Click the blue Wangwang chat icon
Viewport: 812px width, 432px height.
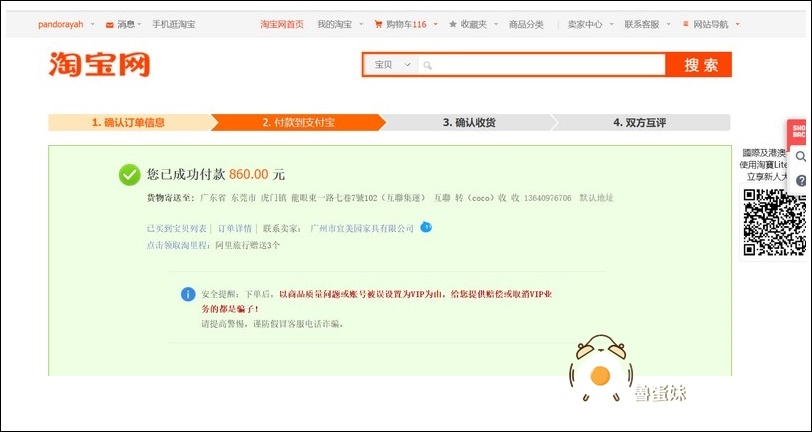click(x=426, y=227)
